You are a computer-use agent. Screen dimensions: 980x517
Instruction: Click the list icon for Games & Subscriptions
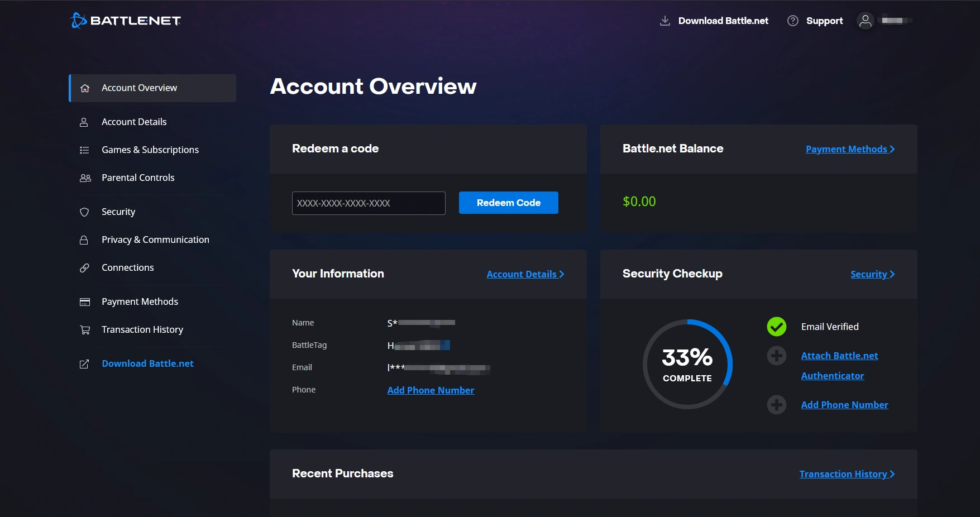pos(84,150)
